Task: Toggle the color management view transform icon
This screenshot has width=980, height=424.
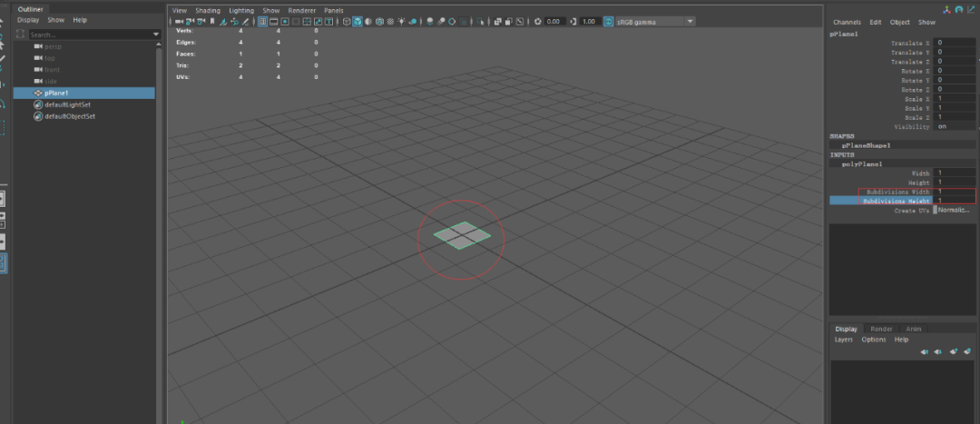Action: [609, 21]
